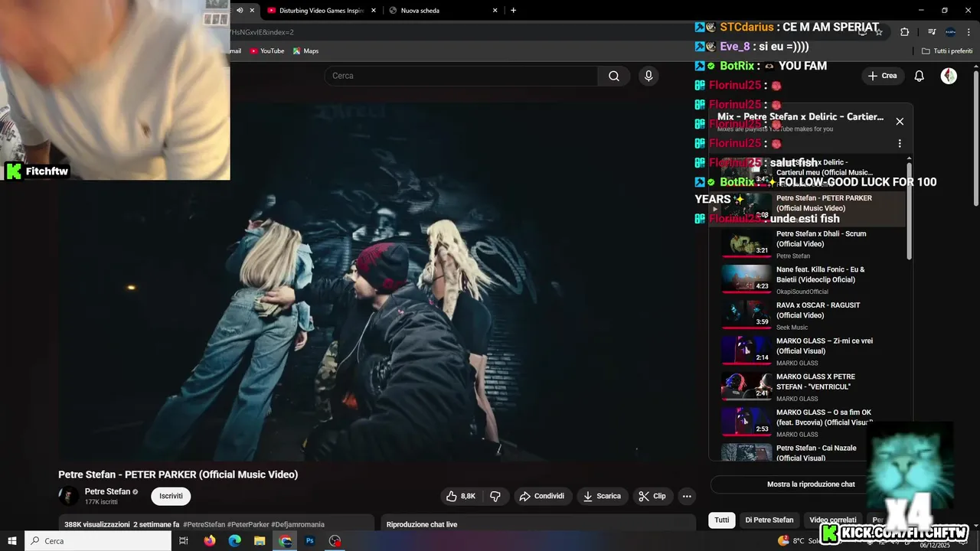The height and width of the screenshot is (551, 980).
Task: Open Task View from the taskbar
Action: [184, 541]
